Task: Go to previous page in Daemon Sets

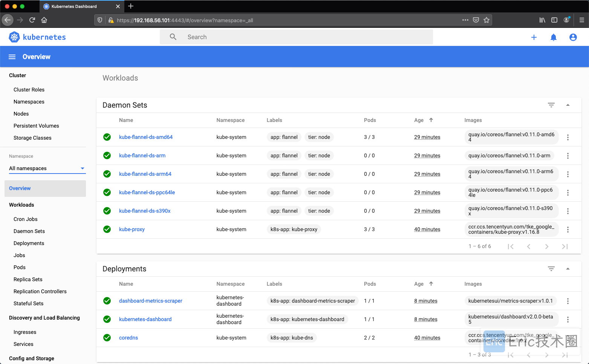Action: point(529,247)
